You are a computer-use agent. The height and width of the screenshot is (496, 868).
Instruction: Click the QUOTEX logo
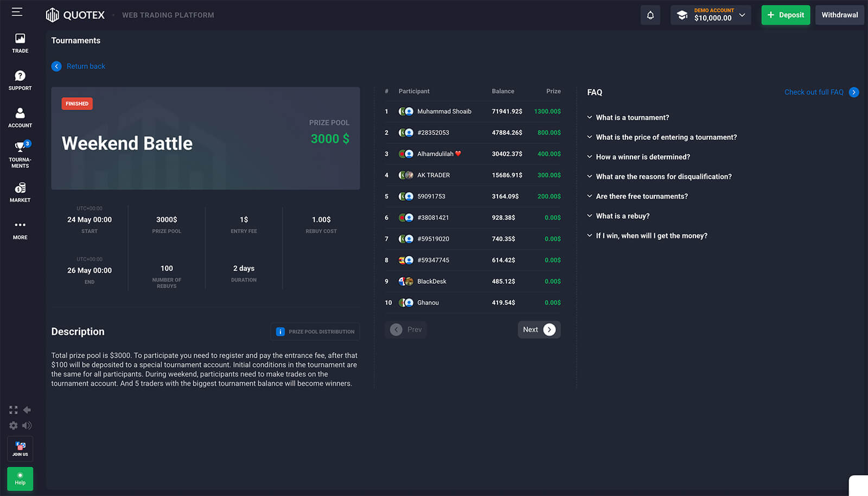pos(75,15)
